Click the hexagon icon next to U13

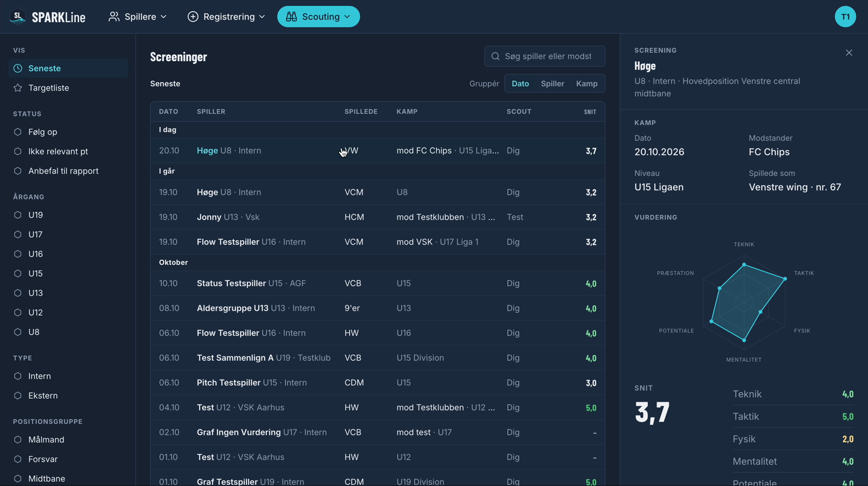pyautogui.click(x=18, y=293)
